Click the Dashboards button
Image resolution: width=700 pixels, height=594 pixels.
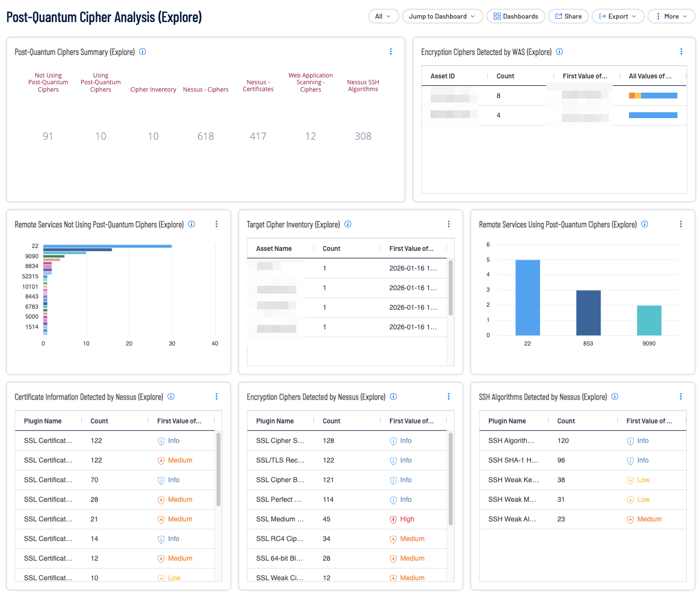click(x=515, y=16)
